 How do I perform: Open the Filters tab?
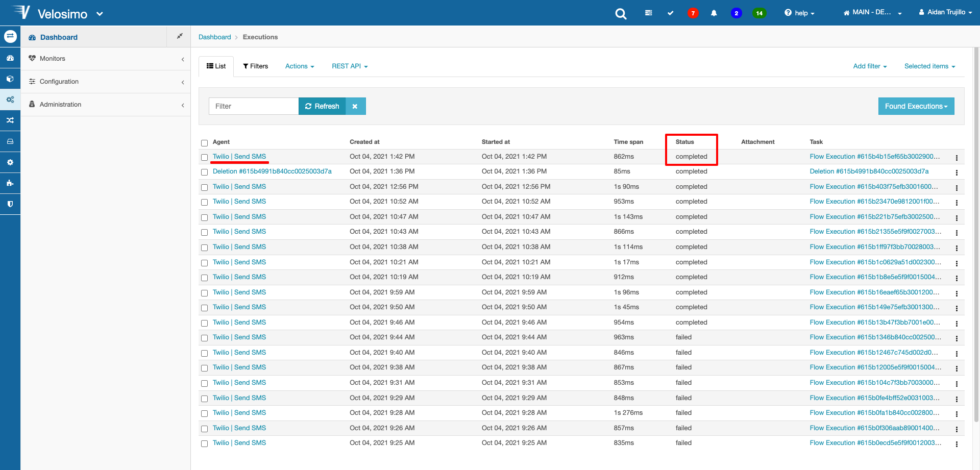coord(255,66)
